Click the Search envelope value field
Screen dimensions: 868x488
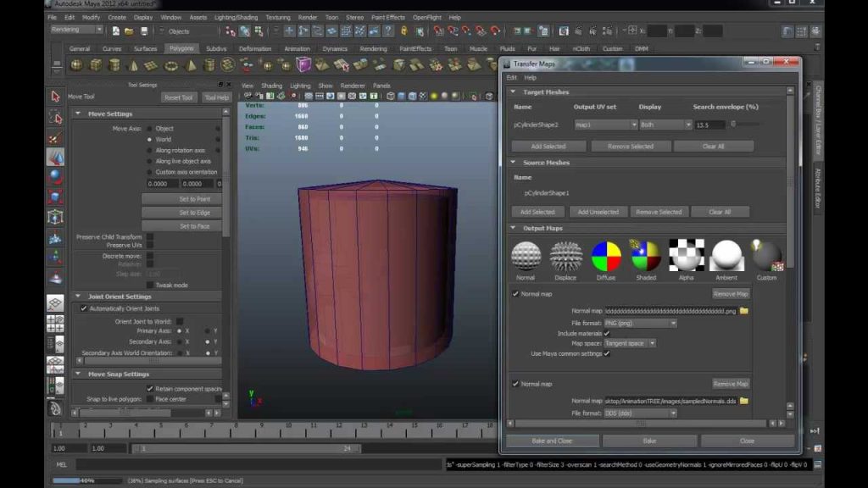tap(709, 125)
